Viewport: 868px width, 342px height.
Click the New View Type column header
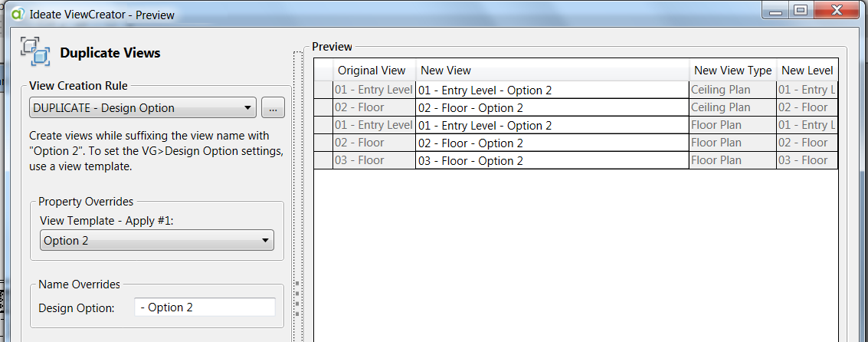click(x=733, y=71)
